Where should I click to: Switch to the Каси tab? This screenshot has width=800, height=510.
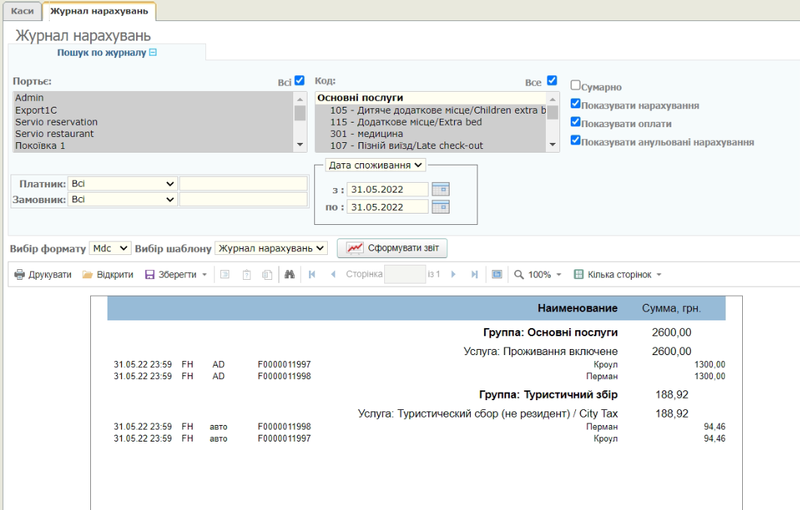coord(22,11)
